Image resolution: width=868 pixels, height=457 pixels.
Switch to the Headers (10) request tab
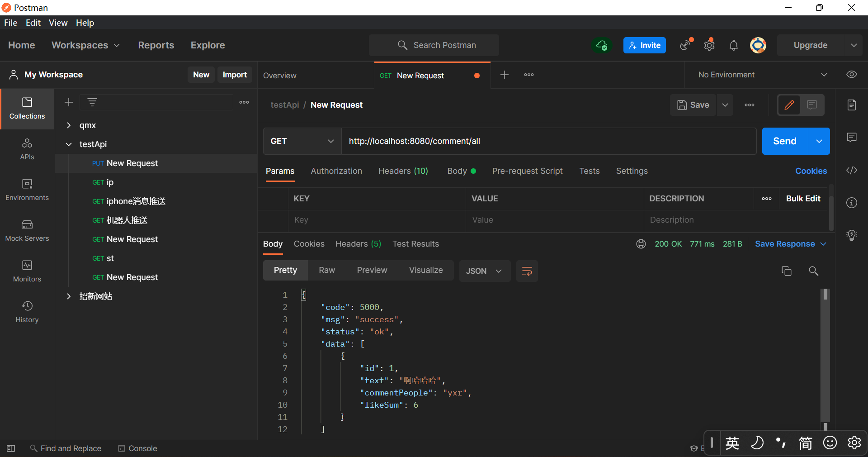(x=403, y=171)
